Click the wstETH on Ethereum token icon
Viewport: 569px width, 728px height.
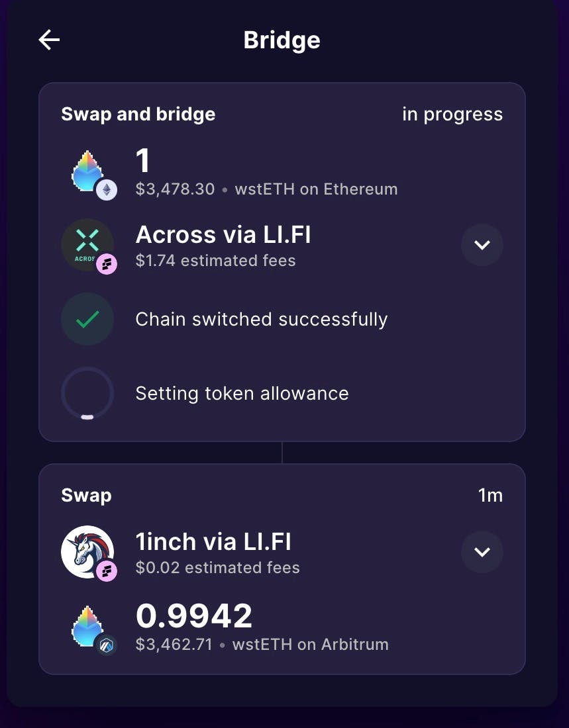point(87,171)
